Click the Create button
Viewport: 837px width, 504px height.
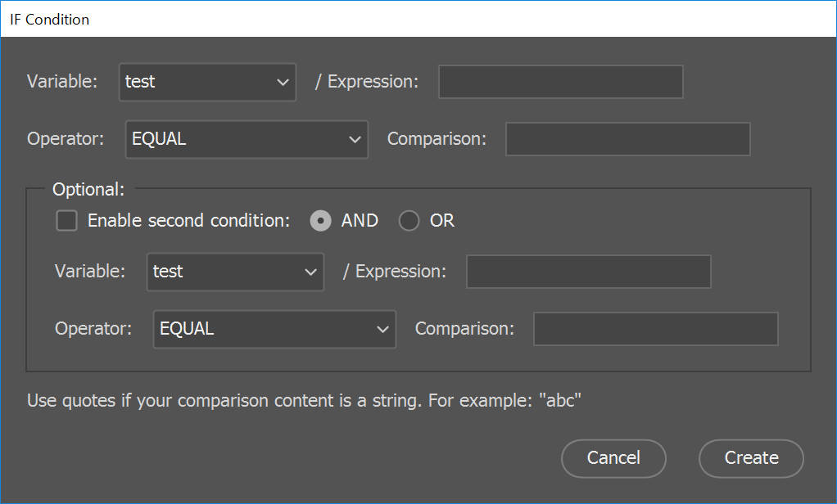[x=751, y=458]
